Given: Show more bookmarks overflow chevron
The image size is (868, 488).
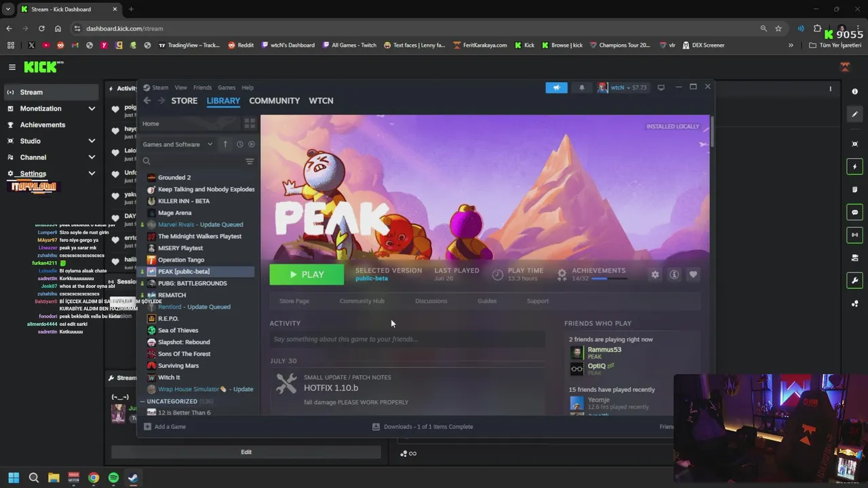Looking at the screenshot, I should pos(791,45).
